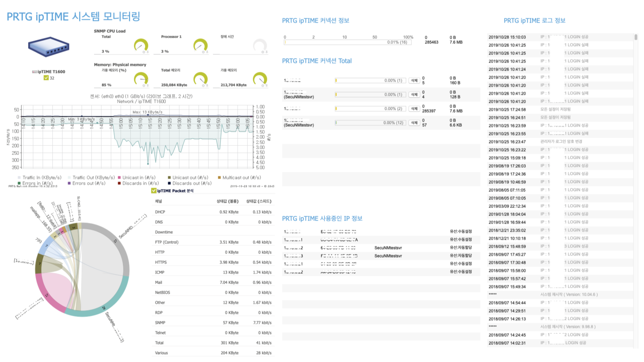Click the 0.00% (2) connection progress bar
The image size is (644, 362).
(371, 109)
